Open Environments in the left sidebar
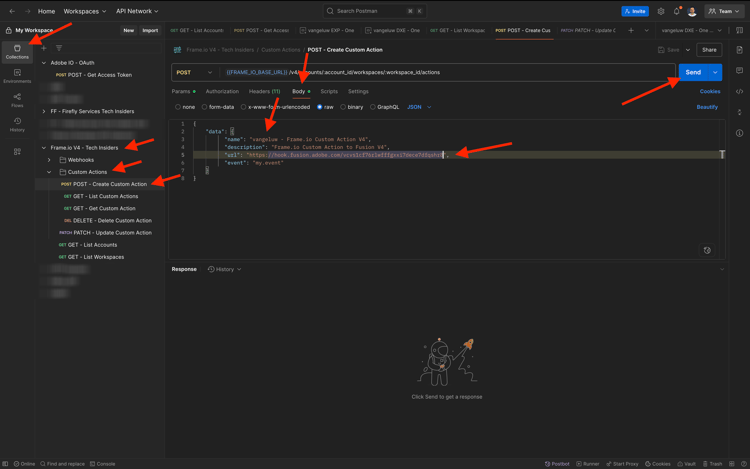Viewport: 750px width, 469px height. [17, 76]
